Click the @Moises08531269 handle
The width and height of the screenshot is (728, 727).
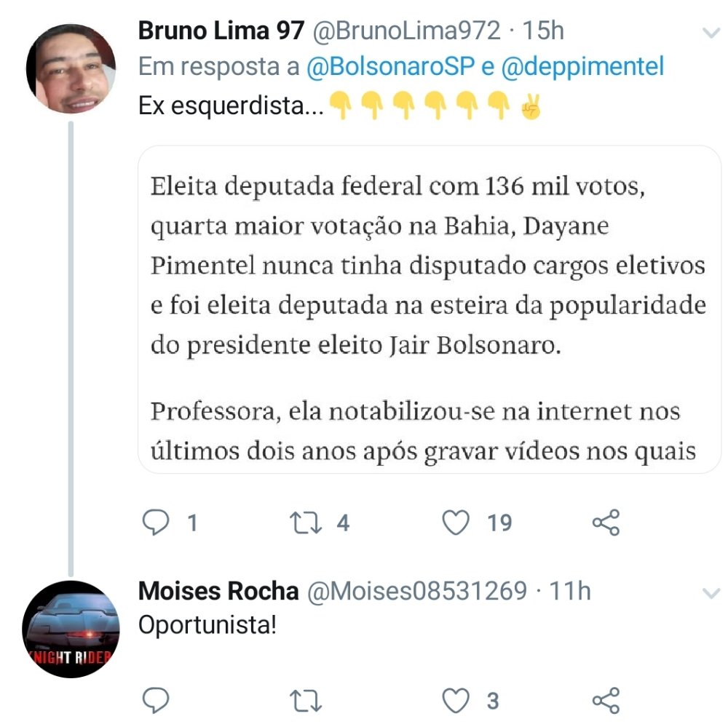pyautogui.click(x=418, y=592)
